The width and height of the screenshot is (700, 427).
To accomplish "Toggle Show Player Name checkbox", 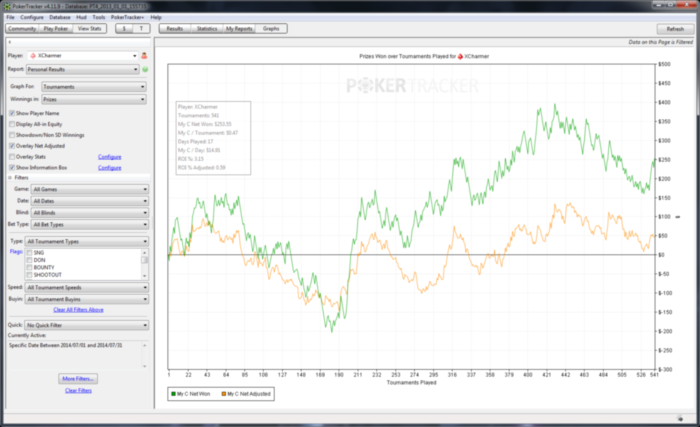I will click(x=12, y=113).
